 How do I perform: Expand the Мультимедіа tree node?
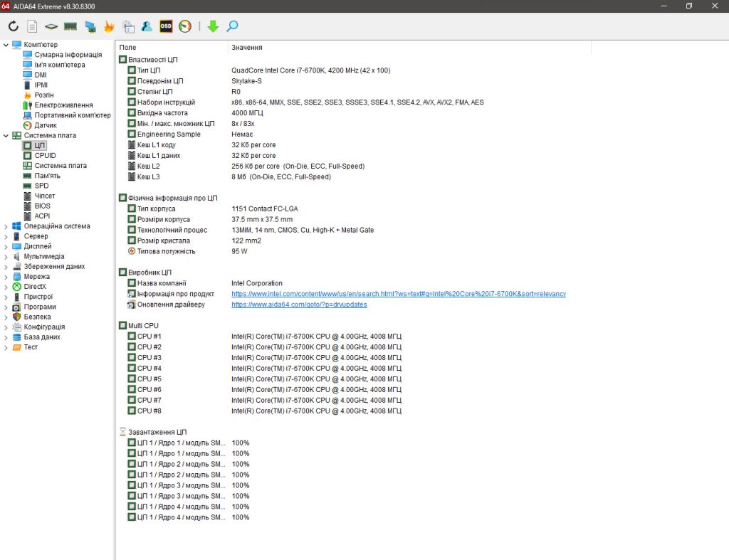[6, 257]
